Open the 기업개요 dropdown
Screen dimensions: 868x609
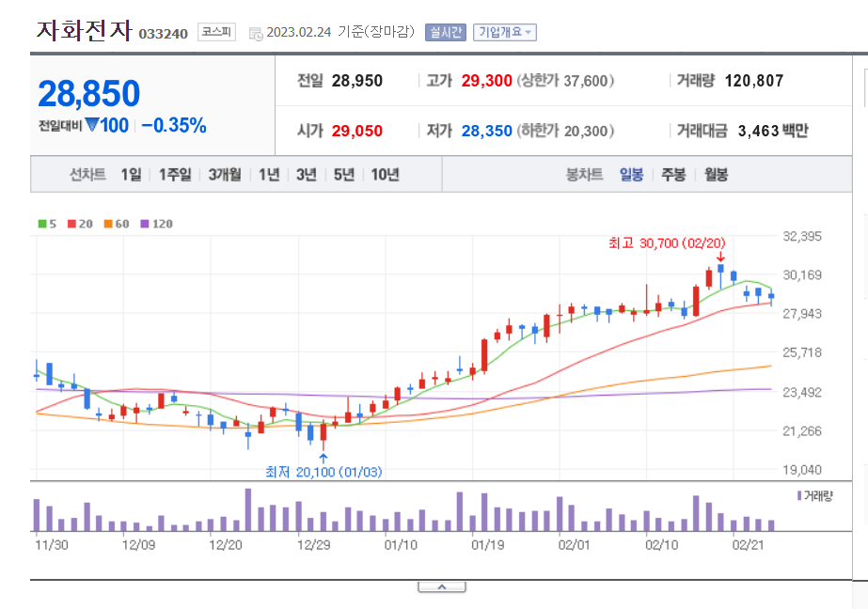504,32
